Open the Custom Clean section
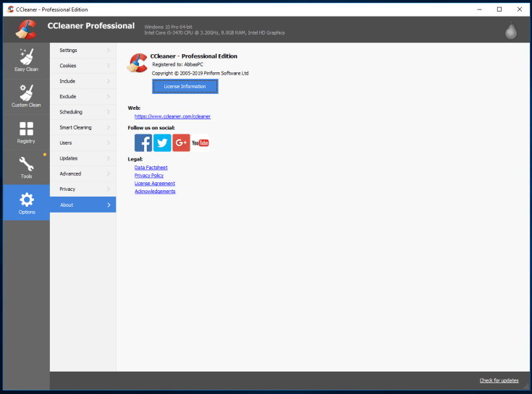This screenshot has width=532, height=394. coord(27,97)
